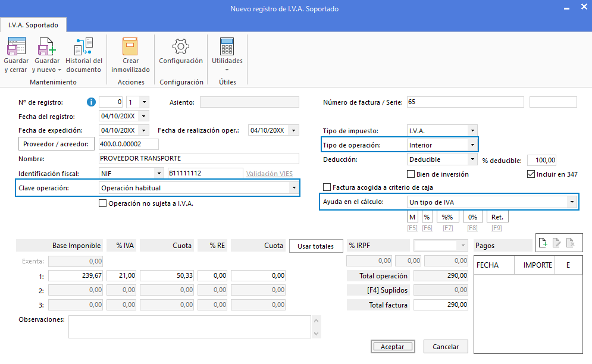592x364 pixels.
Task: Click the Ret. [F9] button
Action: 497,217
